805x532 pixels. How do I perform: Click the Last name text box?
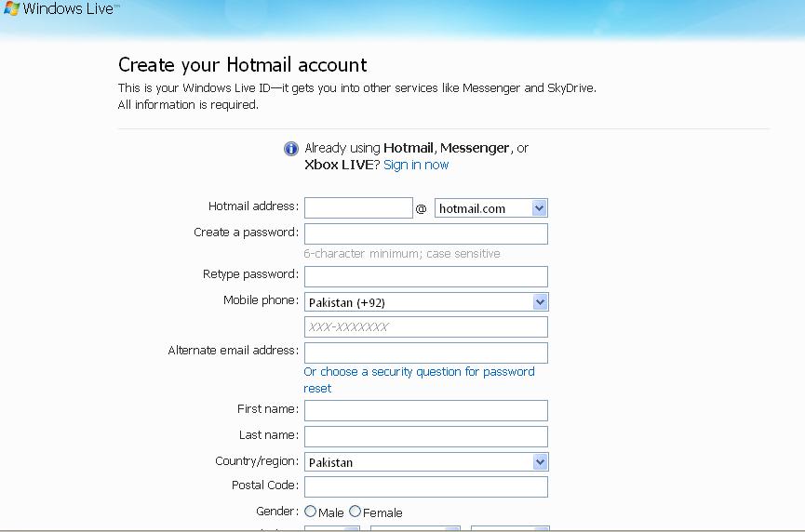point(425,436)
